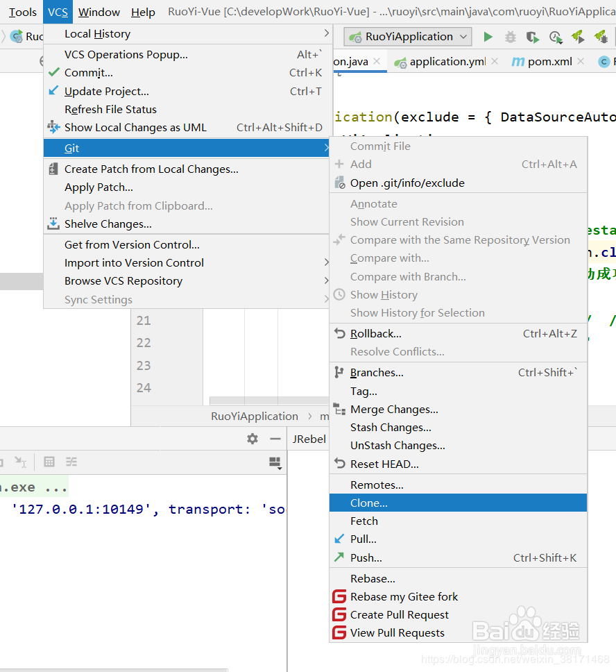Open .git/info/exclude file entry
Screen dimensions: 616x672
tap(458, 183)
